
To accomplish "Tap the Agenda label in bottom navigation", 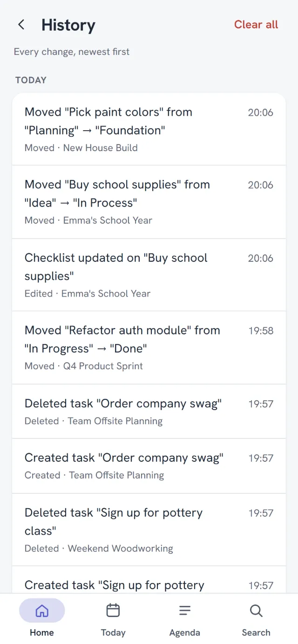I will (x=185, y=632).
